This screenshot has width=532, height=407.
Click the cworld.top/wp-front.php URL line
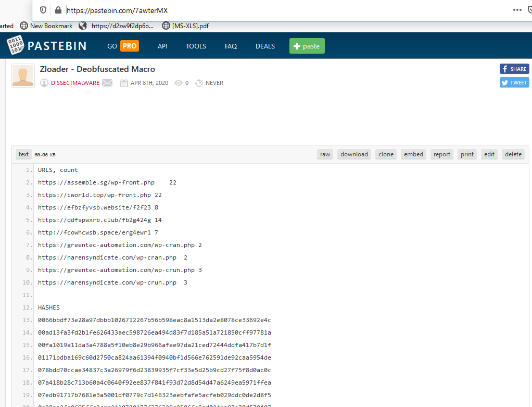[x=100, y=195]
